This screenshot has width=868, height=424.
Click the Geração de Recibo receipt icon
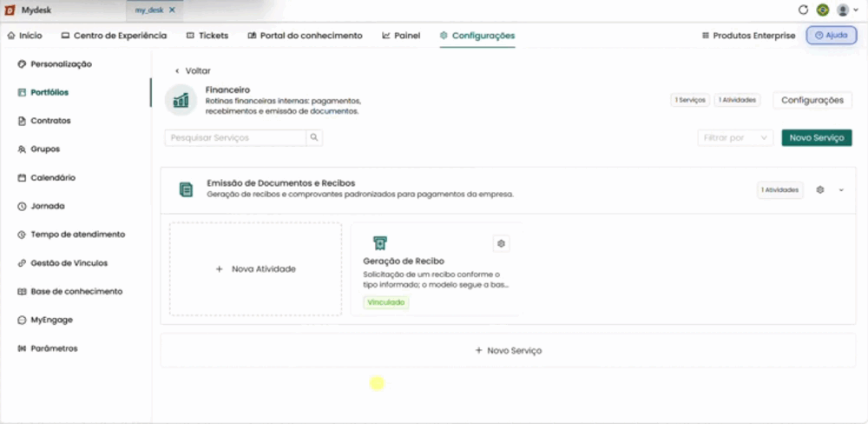click(x=380, y=242)
